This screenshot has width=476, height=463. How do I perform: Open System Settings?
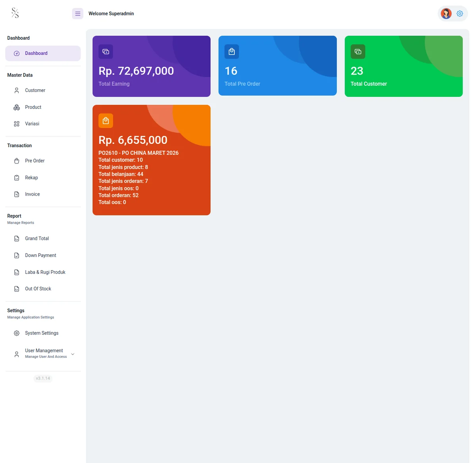click(x=43, y=333)
